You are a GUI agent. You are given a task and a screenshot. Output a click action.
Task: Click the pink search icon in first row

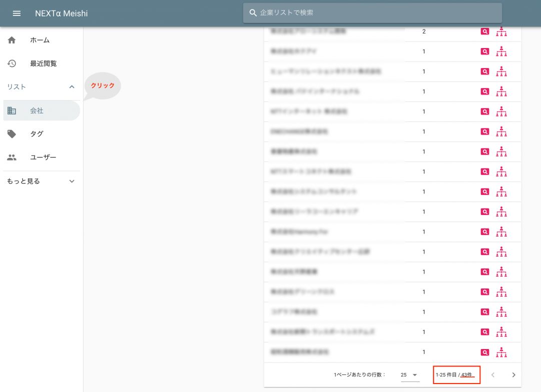[x=484, y=31]
